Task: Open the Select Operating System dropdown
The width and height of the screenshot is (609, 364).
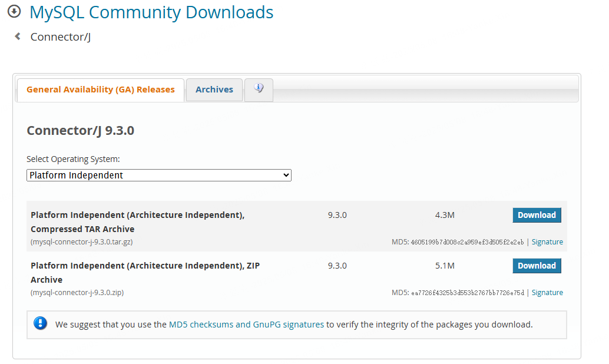Action: [159, 175]
